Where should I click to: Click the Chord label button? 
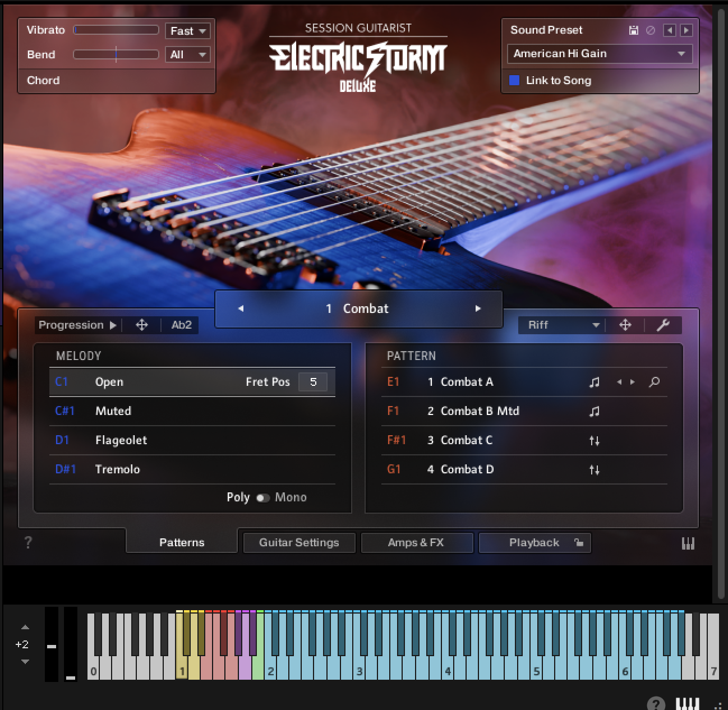[43, 80]
